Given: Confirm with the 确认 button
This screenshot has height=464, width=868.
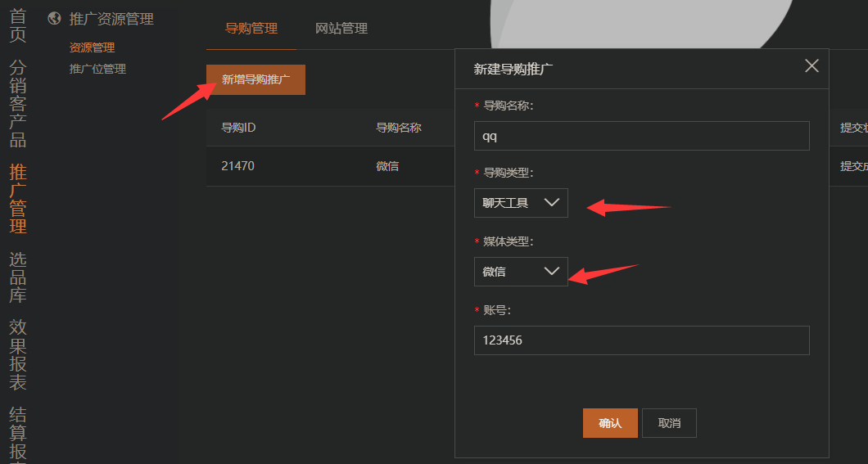Looking at the screenshot, I should coord(610,423).
